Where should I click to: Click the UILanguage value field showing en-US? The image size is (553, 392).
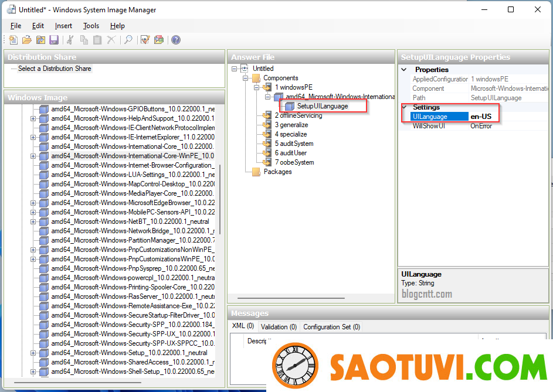tap(484, 117)
